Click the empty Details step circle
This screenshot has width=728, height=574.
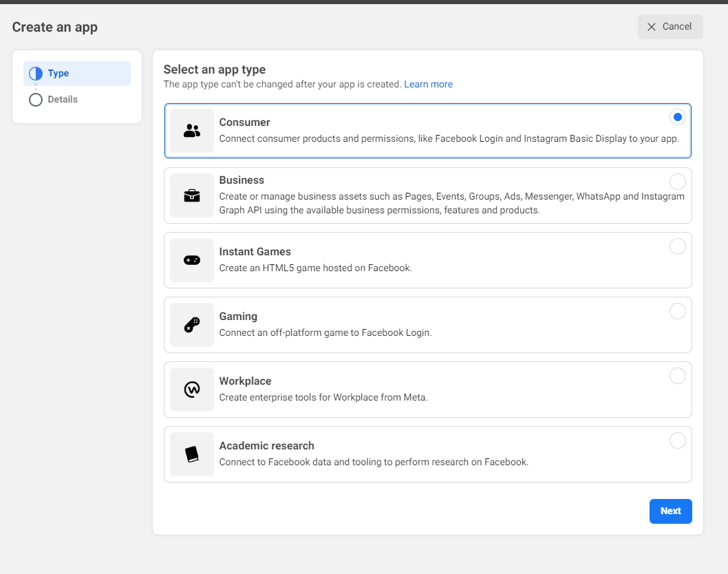pos(36,100)
